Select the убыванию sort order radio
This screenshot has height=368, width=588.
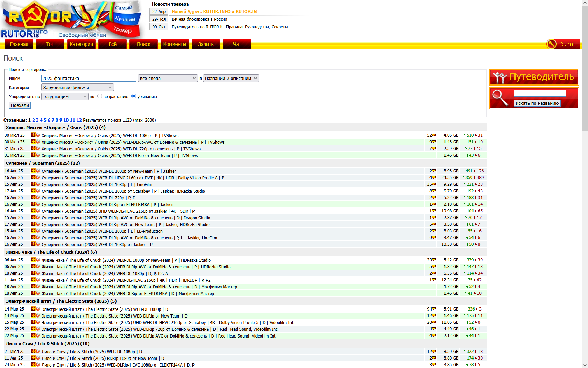[x=133, y=96]
